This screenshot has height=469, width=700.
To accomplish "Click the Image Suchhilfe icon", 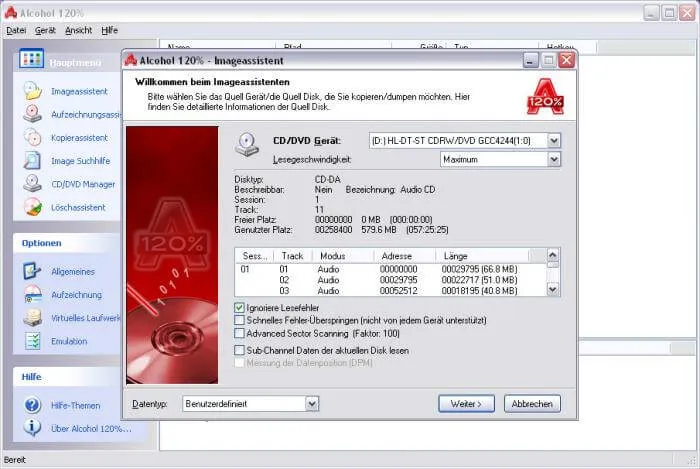I will pyautogui.click(x=33, y=161).
